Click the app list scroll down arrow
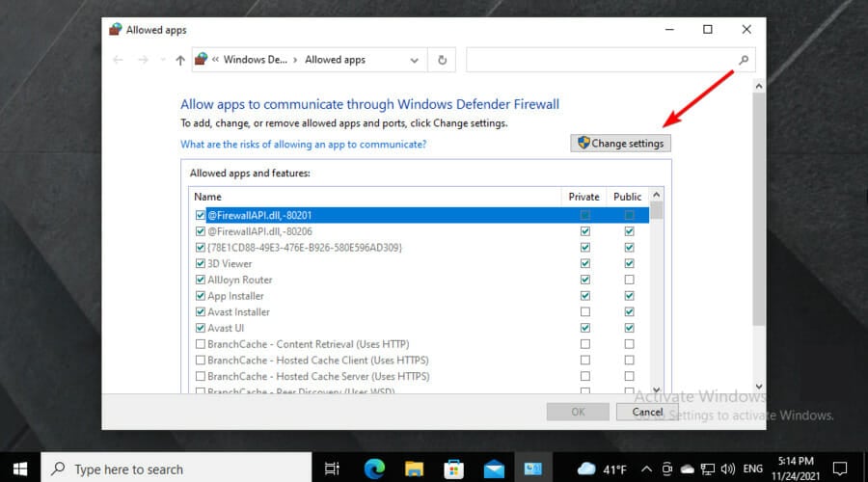Image resolution: width=868 pixels, height=482 pixels. (657, 389)
